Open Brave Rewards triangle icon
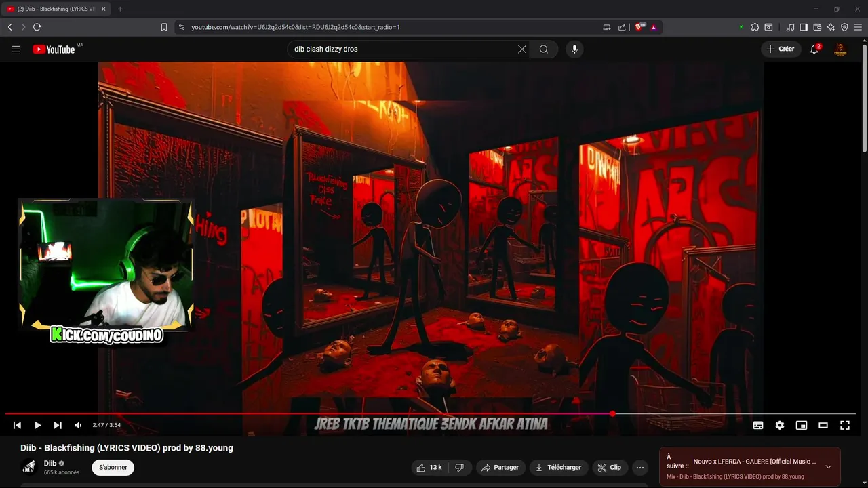 click(654, 27)
